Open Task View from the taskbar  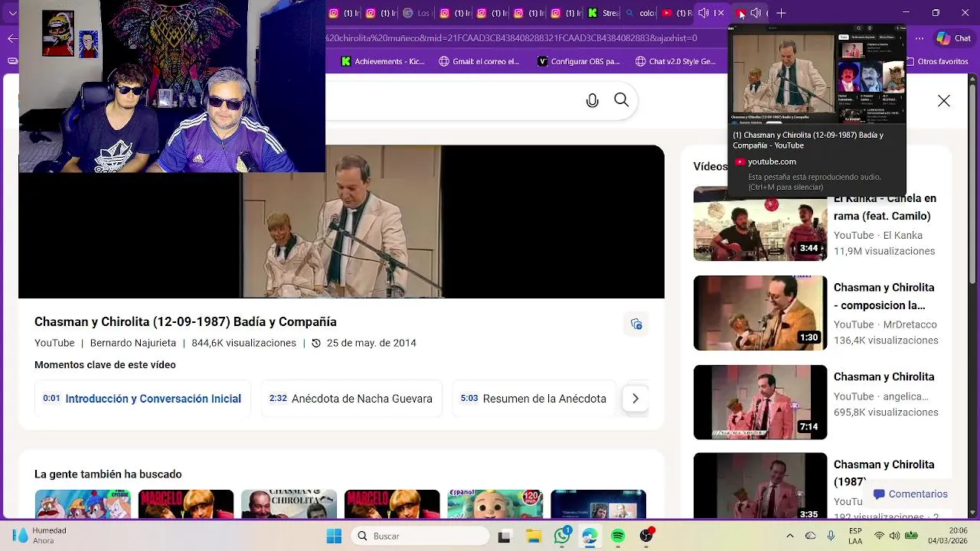pyautogui.click(x=504, y=536)
